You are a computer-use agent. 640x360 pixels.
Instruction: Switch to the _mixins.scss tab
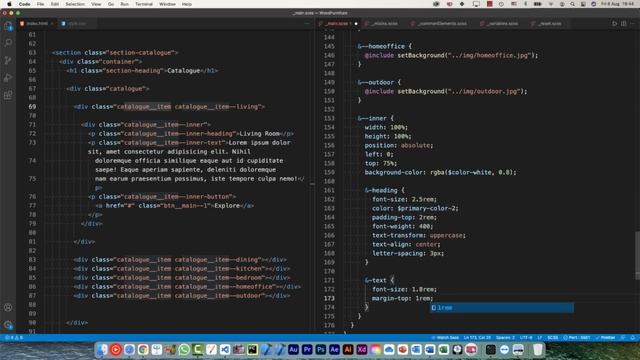(384, 24)
